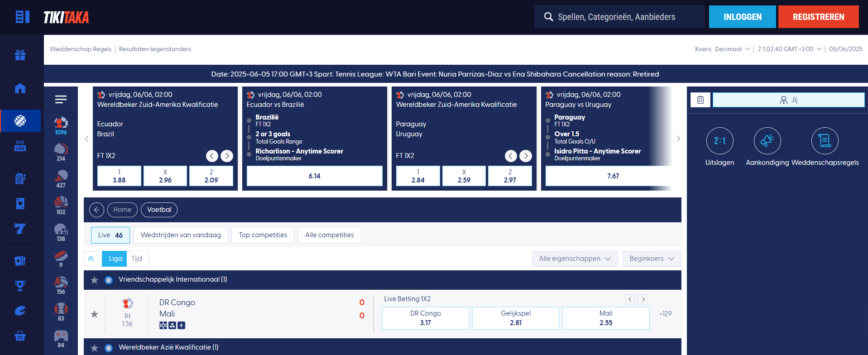Pick Ecuador win odds 3.88
Viewport: 868px width, 355px height.
tap(119, 176)
